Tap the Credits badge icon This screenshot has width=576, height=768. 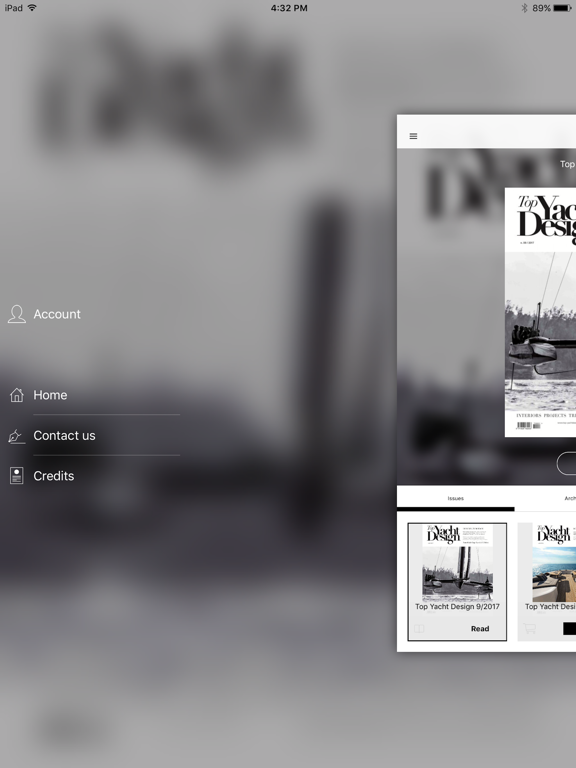click(x=17, y=476)
